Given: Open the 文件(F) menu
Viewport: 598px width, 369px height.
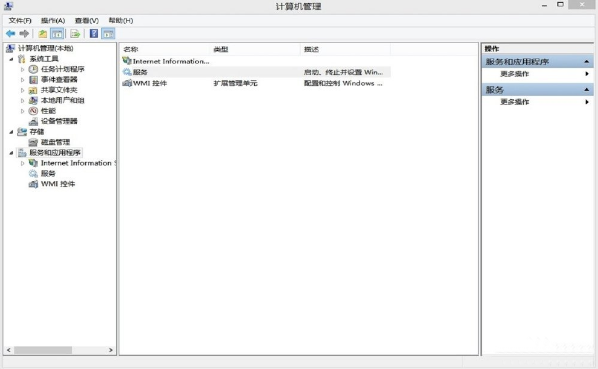Looking at the screenshot, I should point(20,21).
